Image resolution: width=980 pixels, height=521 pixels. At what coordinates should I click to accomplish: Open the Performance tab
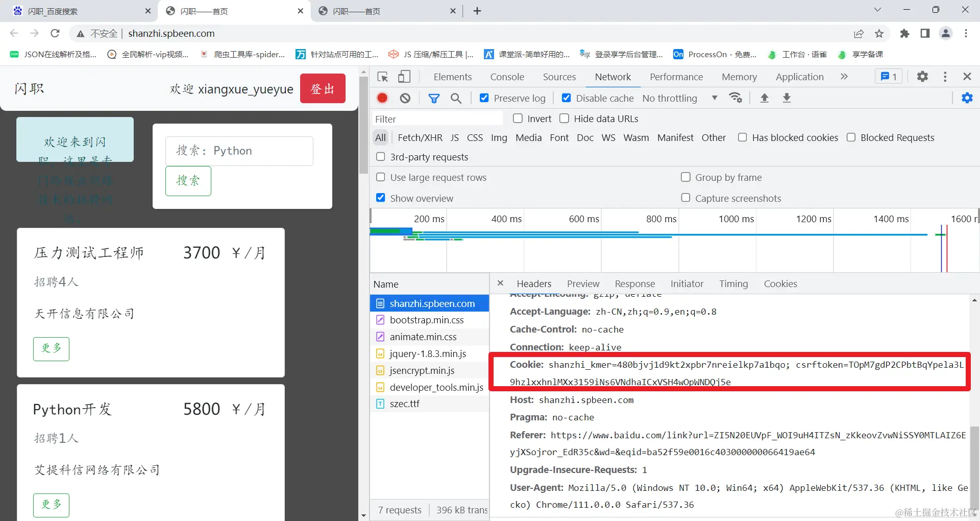676,77
